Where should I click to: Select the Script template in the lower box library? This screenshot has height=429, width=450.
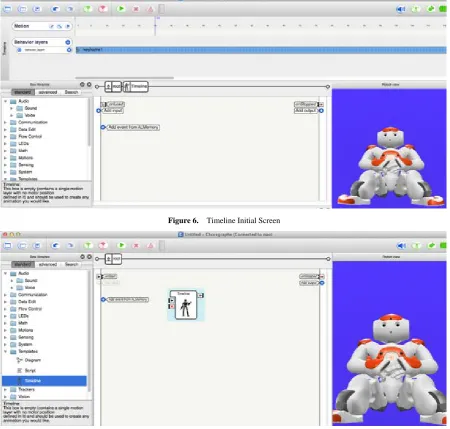click(30, 370)
